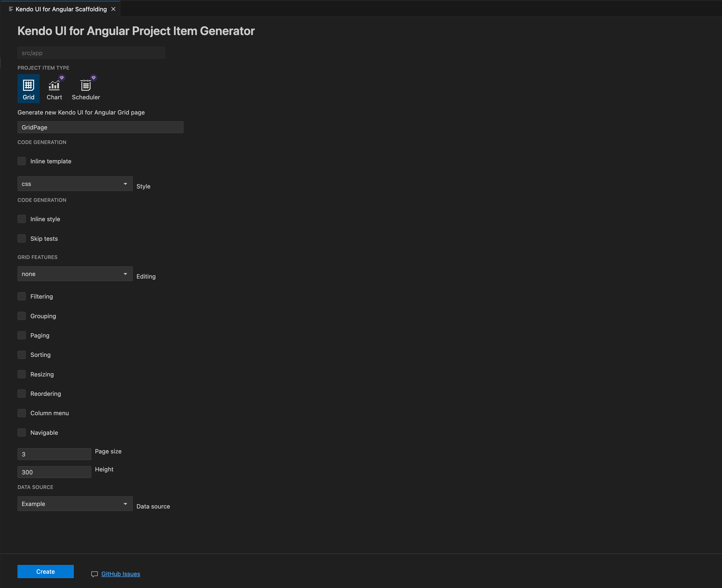The height and width of the screenshot is (588, 722).
Task: Select the Grid project item type
Action: click(28, 88)
